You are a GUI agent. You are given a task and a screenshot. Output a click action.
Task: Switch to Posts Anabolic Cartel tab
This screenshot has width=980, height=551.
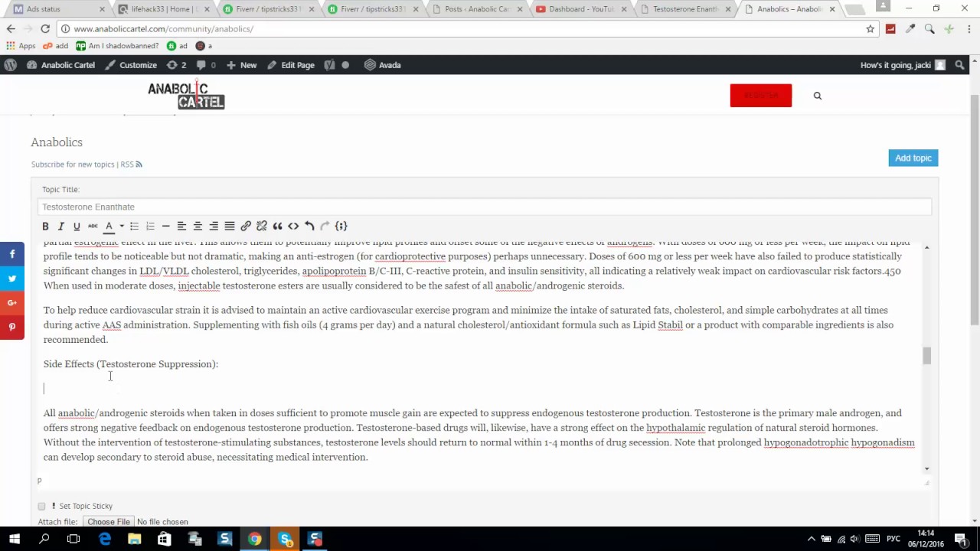coord(477,9)
